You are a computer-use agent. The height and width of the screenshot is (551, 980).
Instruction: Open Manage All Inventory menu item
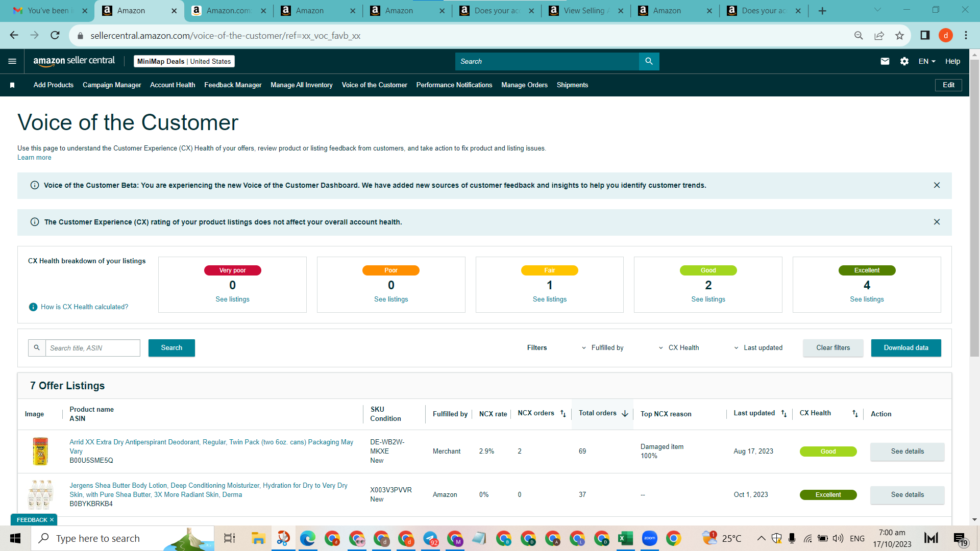(x=302, y=85)
